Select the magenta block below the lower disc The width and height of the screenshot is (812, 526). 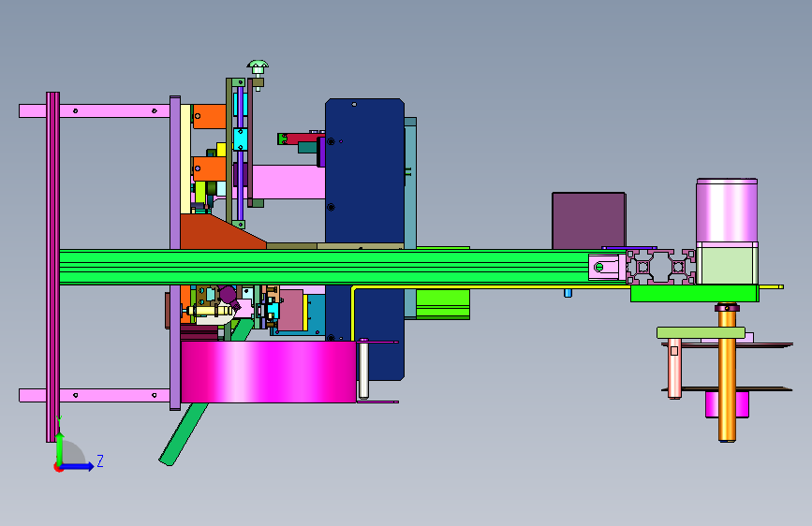[712, 404]
